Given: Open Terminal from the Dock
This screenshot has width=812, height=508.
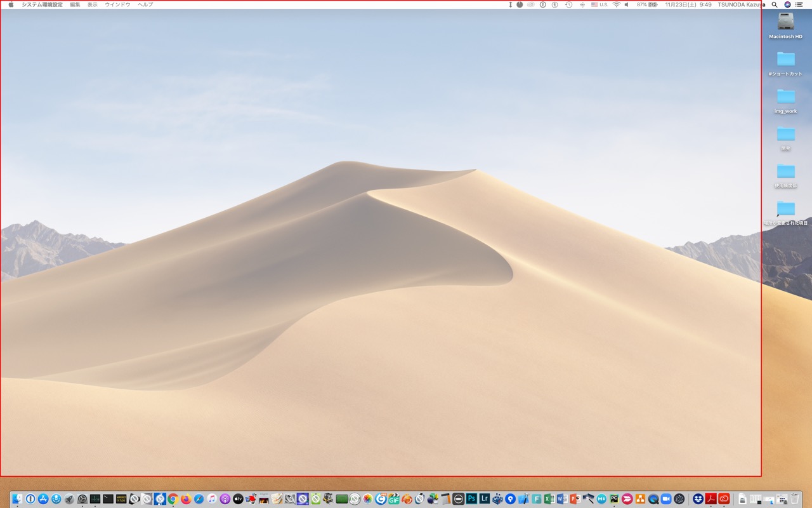Looking at the screenshot, I should coord(108,499).
